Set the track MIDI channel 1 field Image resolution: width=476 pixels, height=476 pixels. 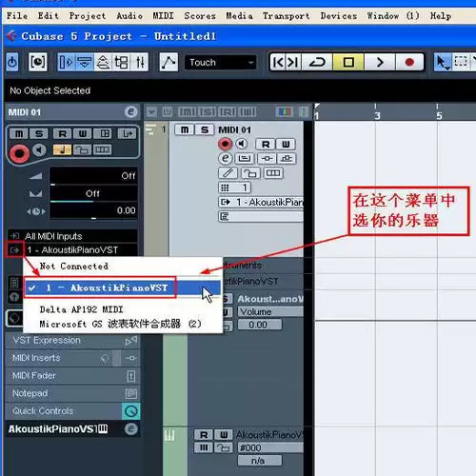pos(234,188)
